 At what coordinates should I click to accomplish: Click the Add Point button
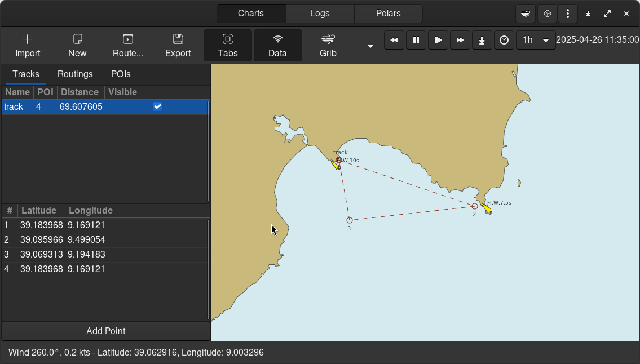coord(105,331)
